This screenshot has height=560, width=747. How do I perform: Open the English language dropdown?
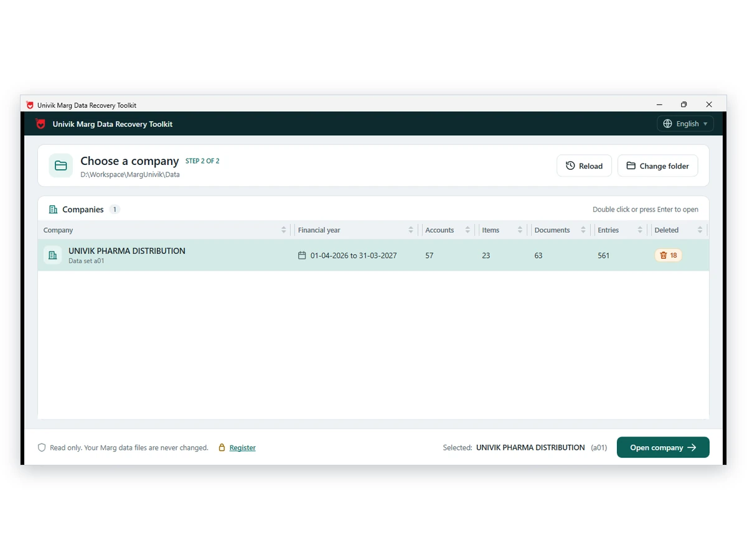(x=685, y=124)
